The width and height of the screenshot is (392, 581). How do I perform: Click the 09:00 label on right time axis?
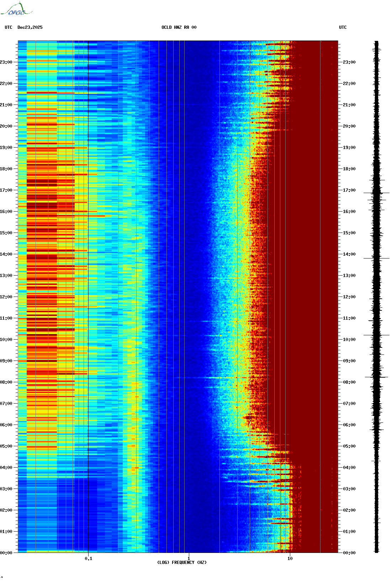(x=349, y=361)
